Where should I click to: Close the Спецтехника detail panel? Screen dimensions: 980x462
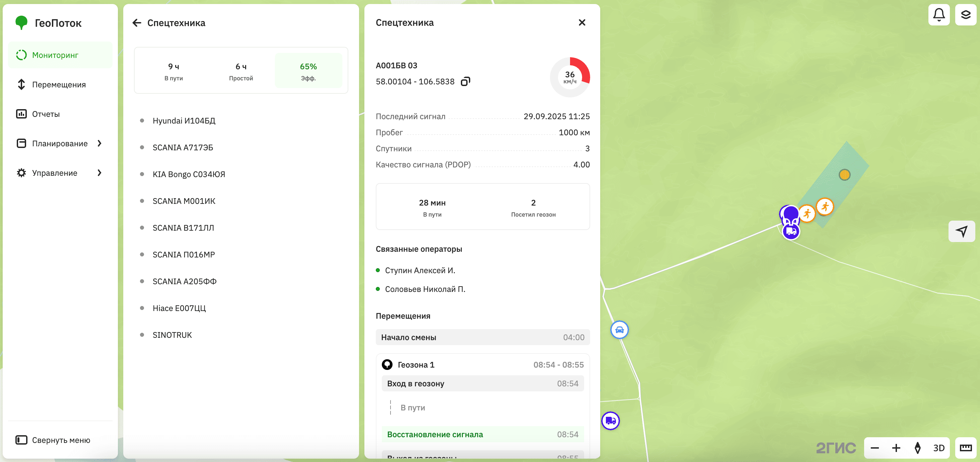click(582, 22)
